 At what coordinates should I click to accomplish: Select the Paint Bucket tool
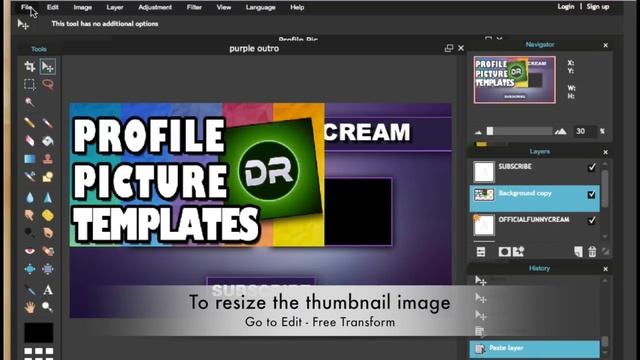[x=48, y=141]
